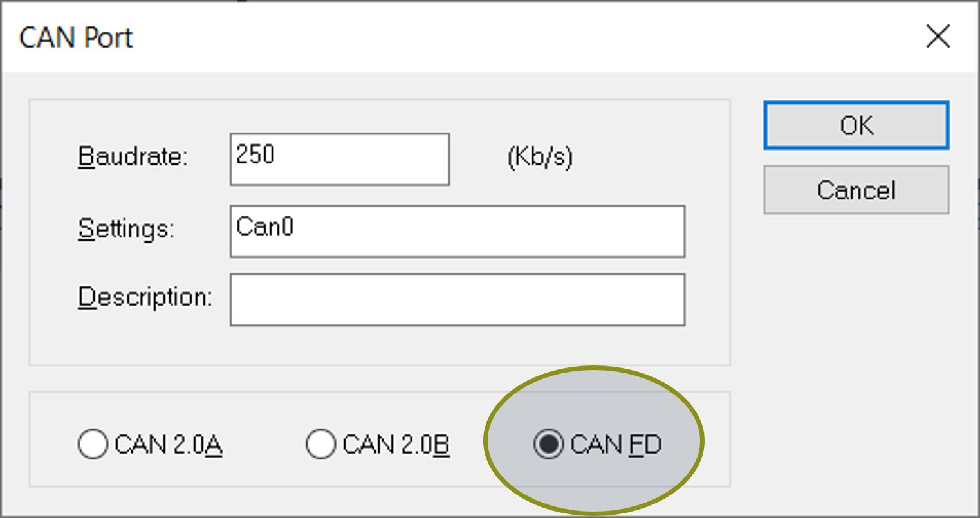Close the CAN Port dialog window
This screenshot has height=518, width=980.
[x=938, y=37]
